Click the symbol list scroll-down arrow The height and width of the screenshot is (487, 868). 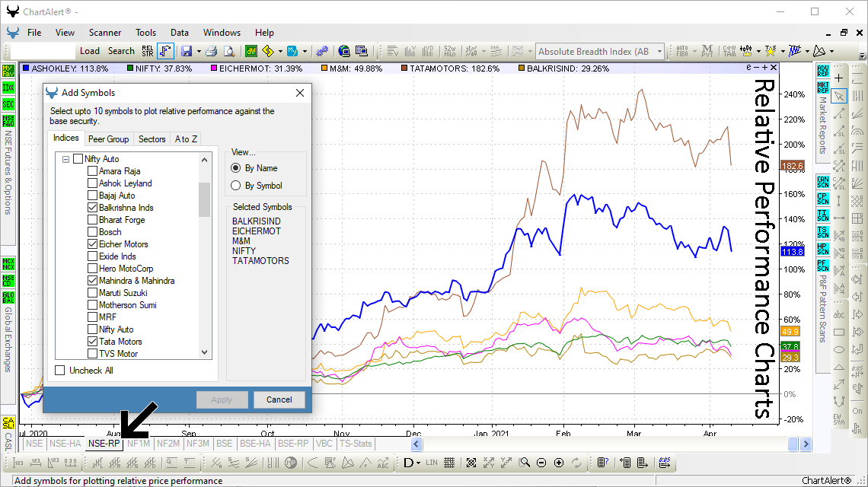point(204,352)
